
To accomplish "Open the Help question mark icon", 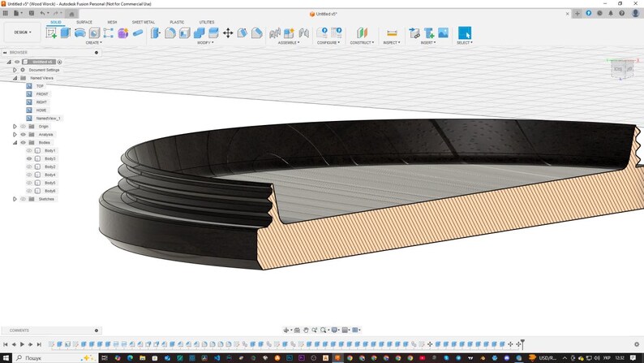I will (x=622, y=13).
